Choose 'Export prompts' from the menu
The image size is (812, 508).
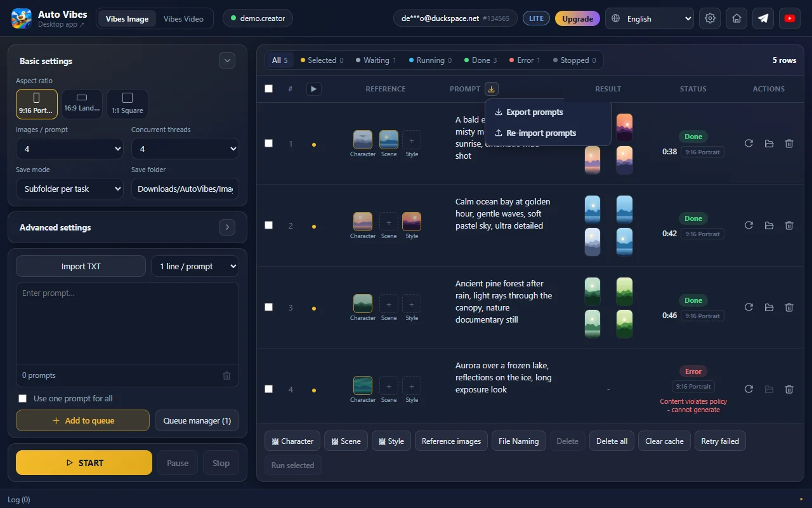(x=547, y=112)
